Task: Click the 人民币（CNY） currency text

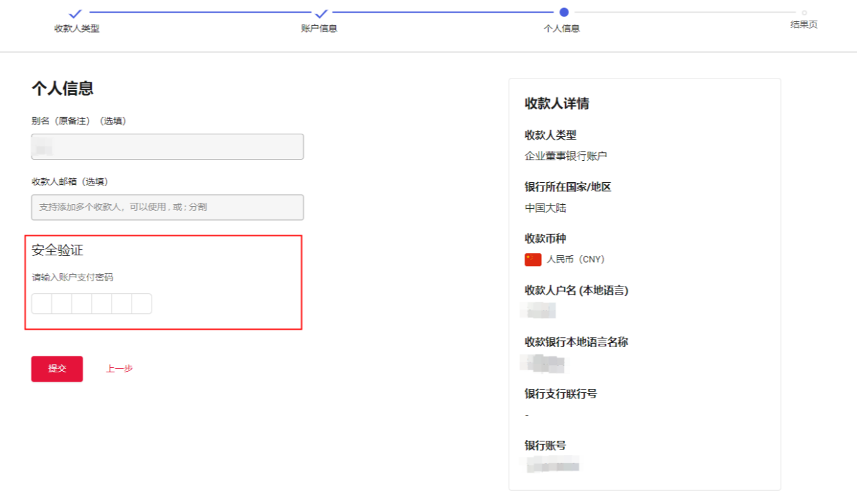Action: [x=575, y=259]
